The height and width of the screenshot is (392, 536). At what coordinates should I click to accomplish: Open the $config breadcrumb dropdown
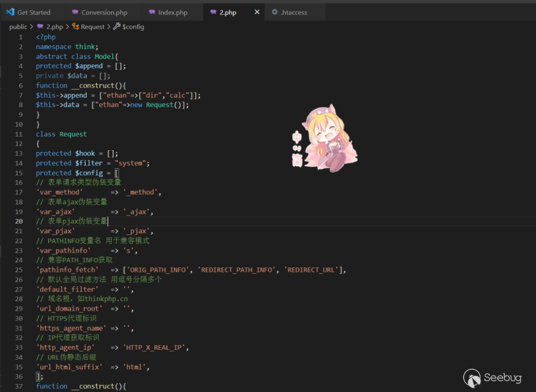pyautogui.click(x=133, y=27)
